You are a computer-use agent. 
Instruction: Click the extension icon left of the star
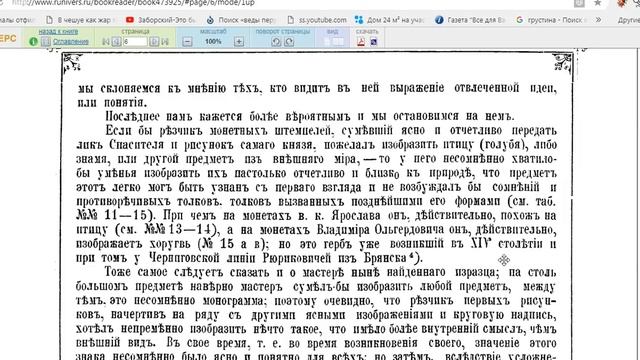(x=579, y=3)
